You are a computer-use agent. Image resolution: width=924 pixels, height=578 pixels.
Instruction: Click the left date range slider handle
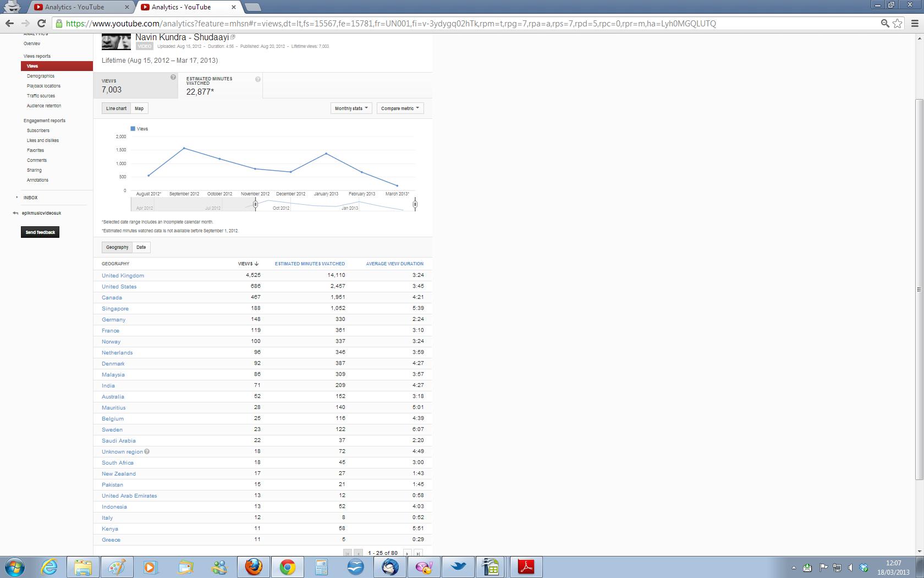(x=255, y=204)
